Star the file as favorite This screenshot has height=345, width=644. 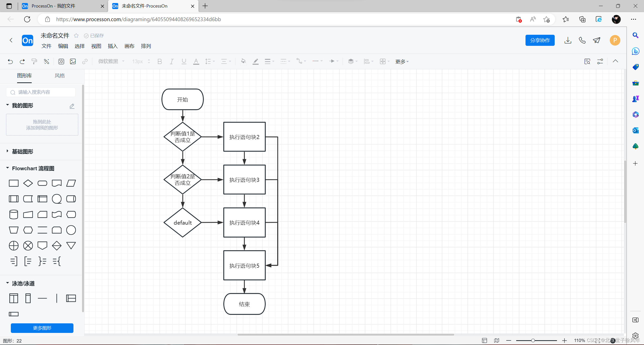(x=76, y=36)
